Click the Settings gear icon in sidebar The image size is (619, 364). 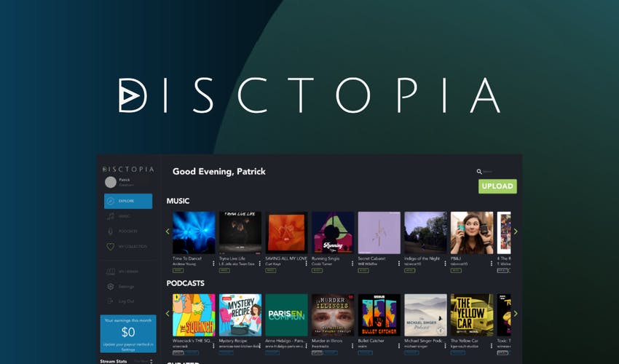111,286
